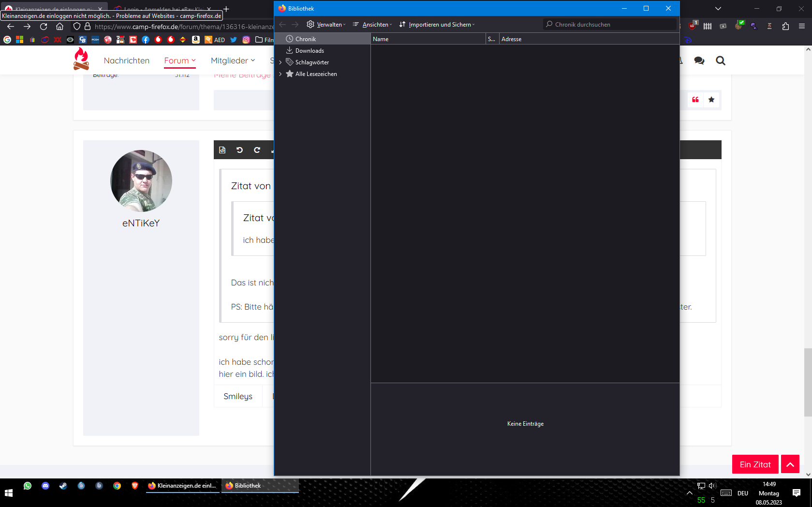Click the camp-firefox flame logo
The width and height of the screenshot is (812, 507).
pos(81,59)
